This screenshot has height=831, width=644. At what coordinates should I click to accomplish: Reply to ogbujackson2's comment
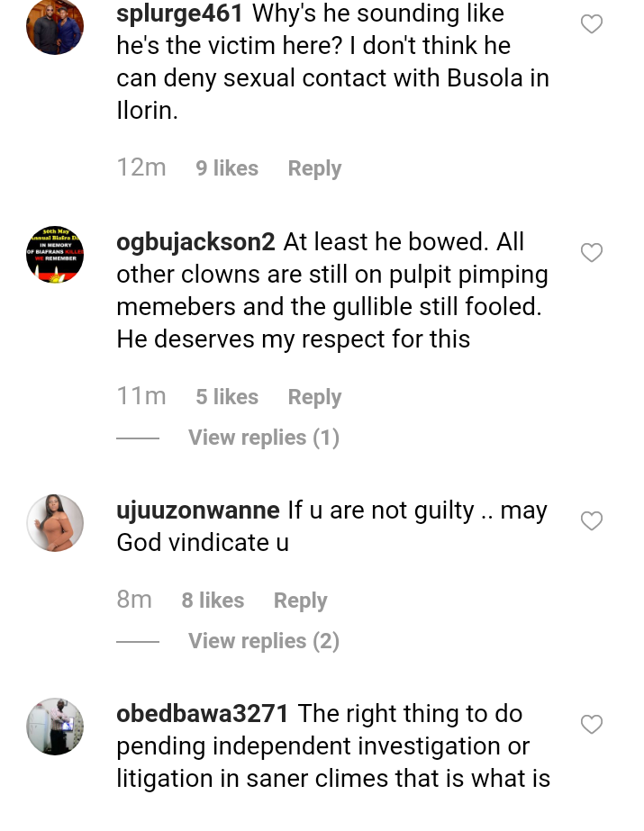click(x=314, y=397)
